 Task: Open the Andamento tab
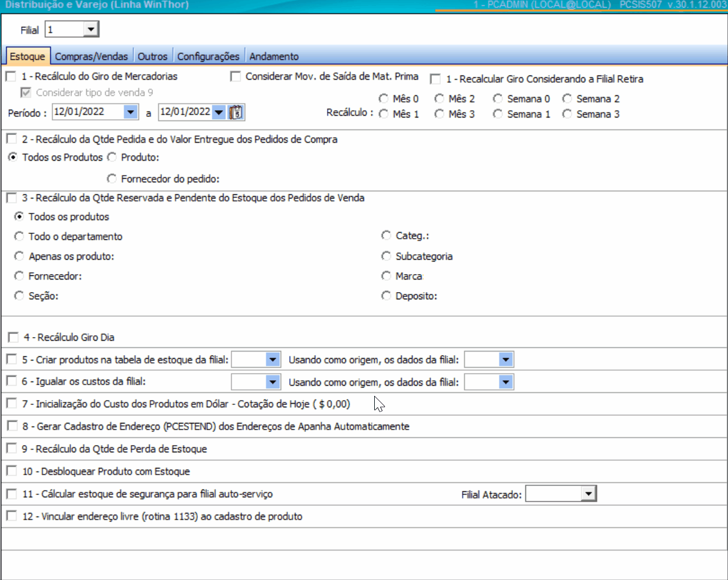click(x=273, y=56)
